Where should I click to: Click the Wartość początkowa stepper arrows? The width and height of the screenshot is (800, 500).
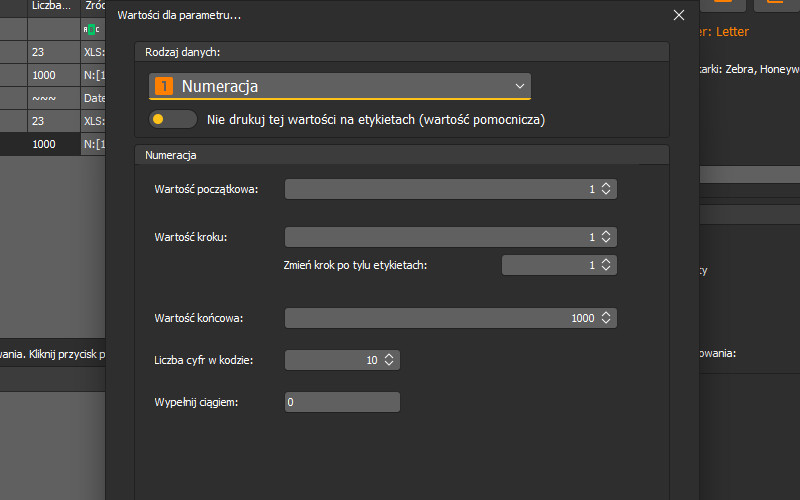[x=607, y=189]
